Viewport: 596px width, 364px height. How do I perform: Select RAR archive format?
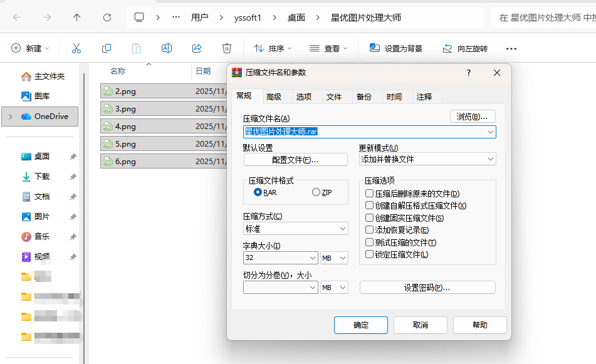(265, 192)
